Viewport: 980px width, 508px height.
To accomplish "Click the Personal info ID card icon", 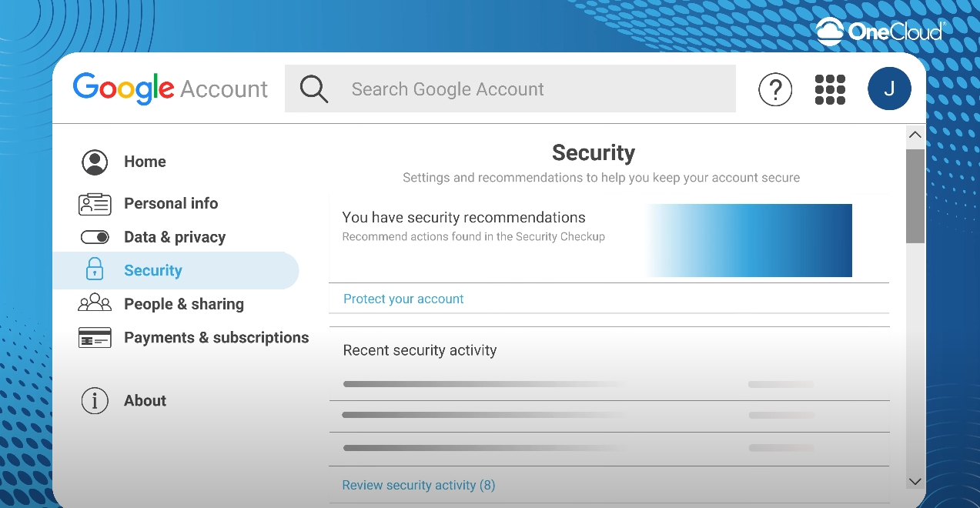I will 95,204.
